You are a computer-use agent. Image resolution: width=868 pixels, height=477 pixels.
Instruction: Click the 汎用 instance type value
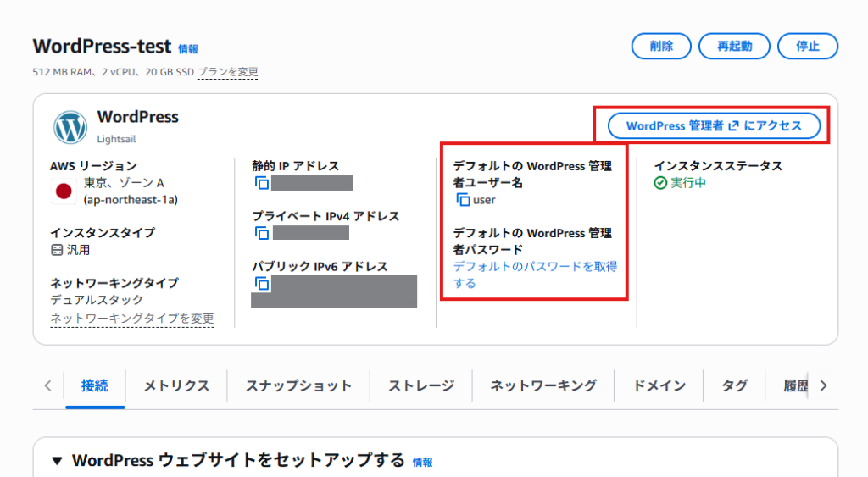[78, 250]
